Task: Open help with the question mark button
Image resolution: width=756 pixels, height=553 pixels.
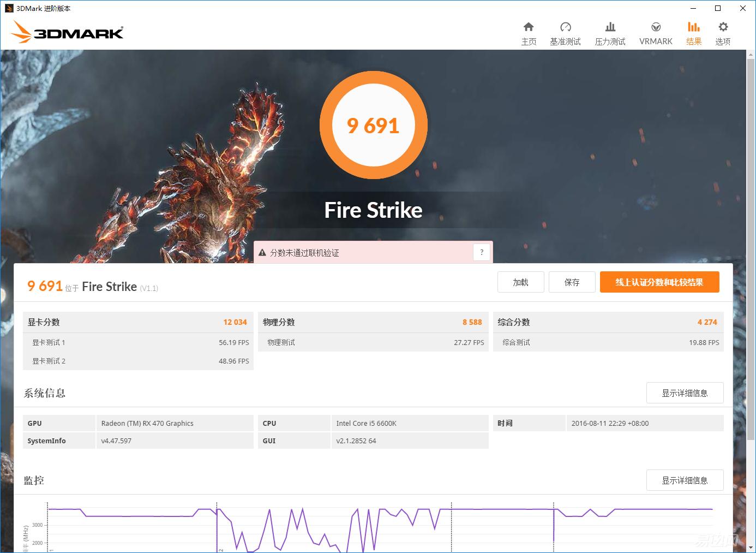Action: pos(482,252)
